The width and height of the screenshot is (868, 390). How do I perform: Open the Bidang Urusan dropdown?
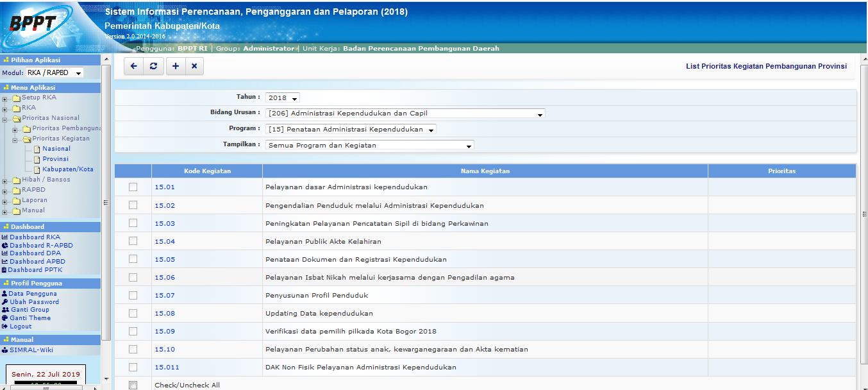[x=405, y=114]
